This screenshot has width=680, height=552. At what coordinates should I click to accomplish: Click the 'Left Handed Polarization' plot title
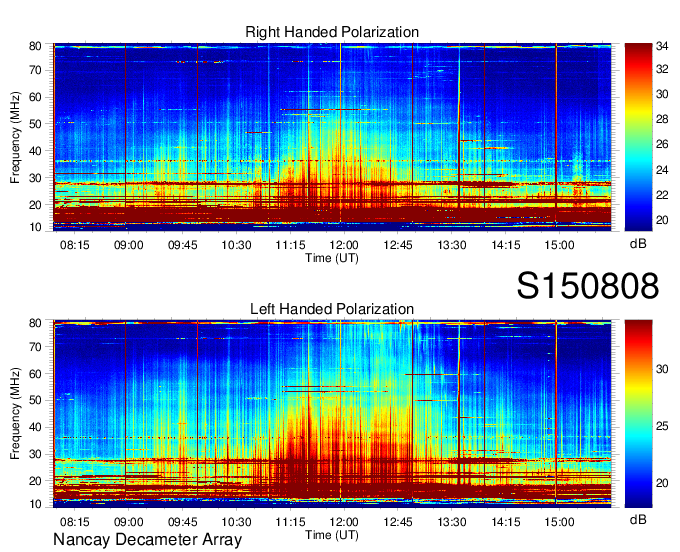coord(332,309)
